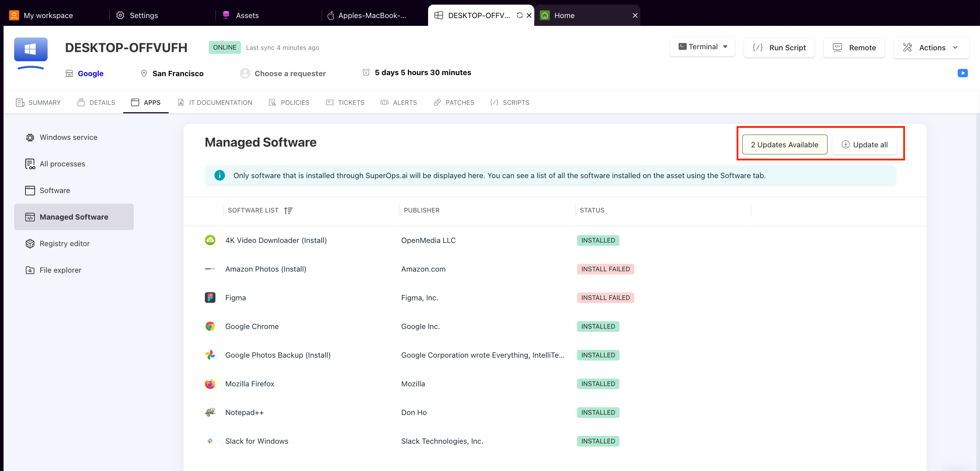The image size is (980, 471).
Task: Click the File Explorer sidebar icon
Action: click(x=30, y=269)
